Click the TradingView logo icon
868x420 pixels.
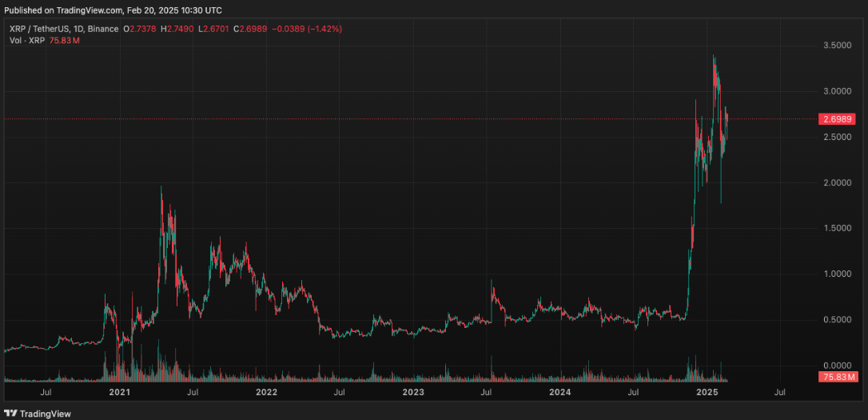pos(10,414)
